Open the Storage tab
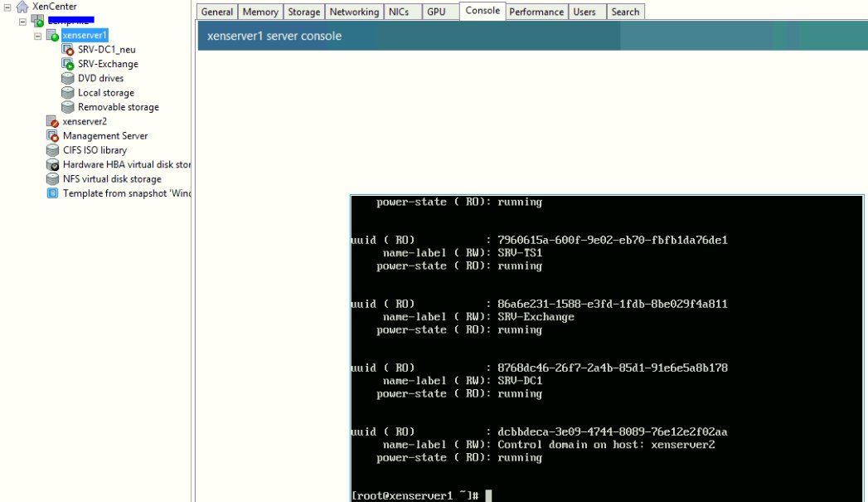Image resolution: width=868 pixels, height=502 pixels. (x=304, y=12)
